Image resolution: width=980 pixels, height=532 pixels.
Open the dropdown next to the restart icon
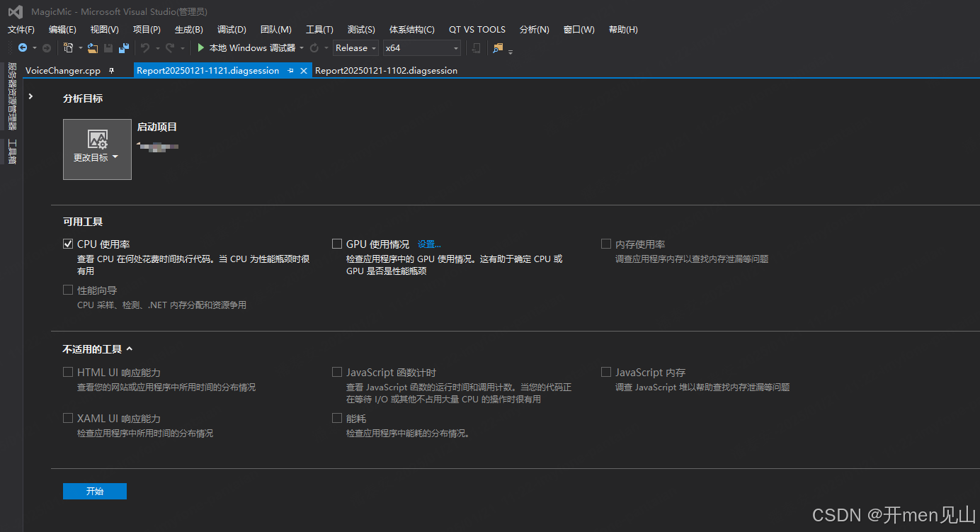click(x=326, y=48)
